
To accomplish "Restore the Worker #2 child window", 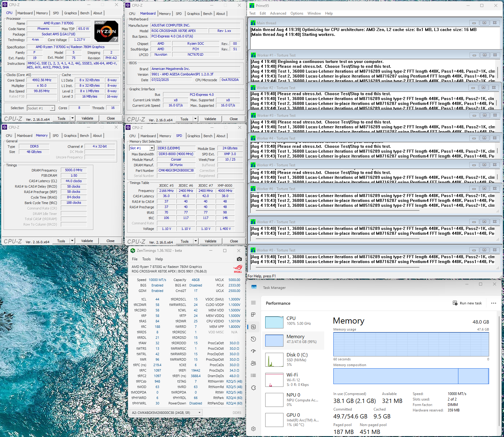I will (483, 88).
